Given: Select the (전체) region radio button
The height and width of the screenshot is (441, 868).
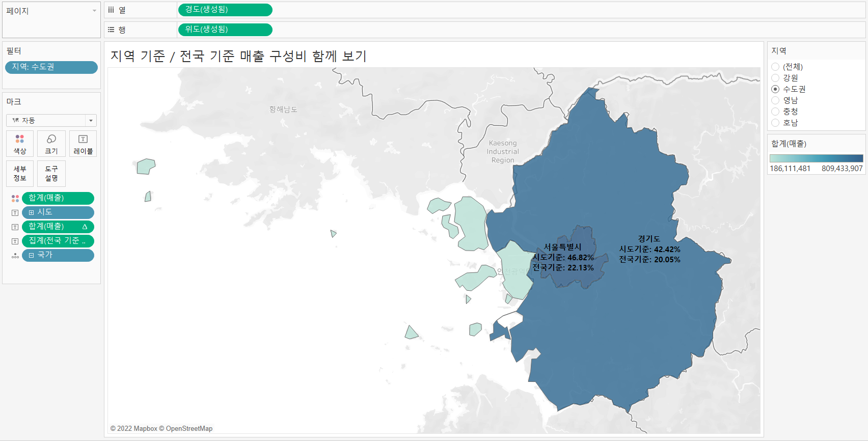Looking at the screenshot, I should coord(775,67).
